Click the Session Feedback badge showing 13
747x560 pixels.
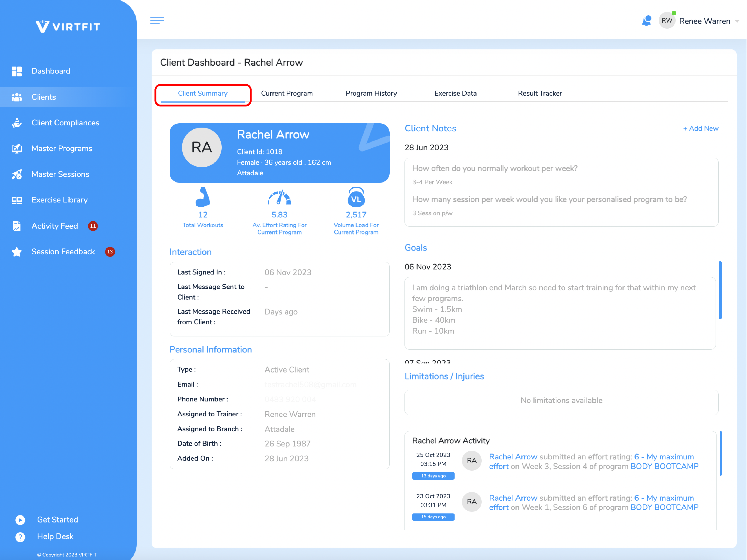[110, 252]
